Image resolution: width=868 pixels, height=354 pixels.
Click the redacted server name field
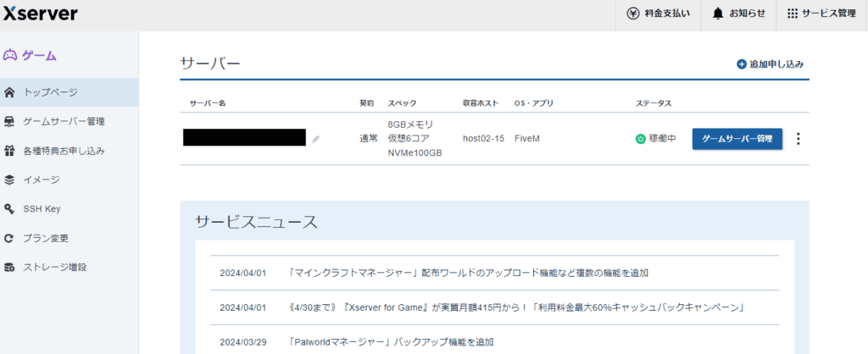pos(245,137)
